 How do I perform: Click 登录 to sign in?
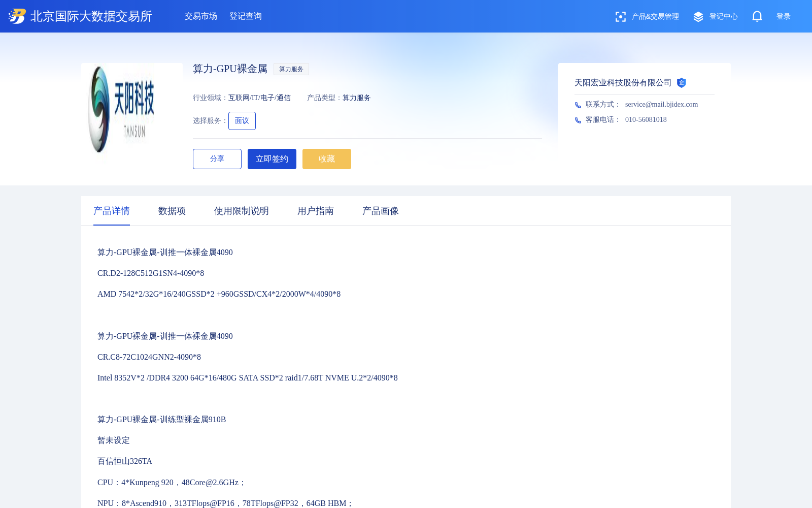tap(784, 17)
